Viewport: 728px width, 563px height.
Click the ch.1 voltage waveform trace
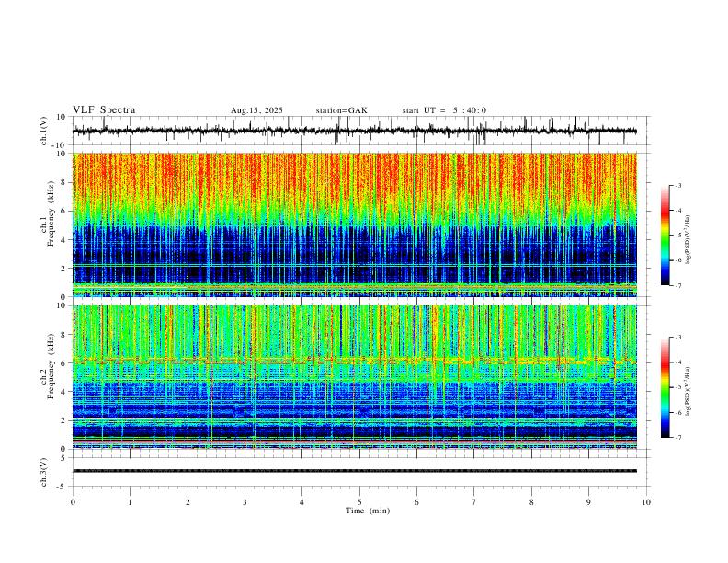pyautogui.click(x=354, y=131)
